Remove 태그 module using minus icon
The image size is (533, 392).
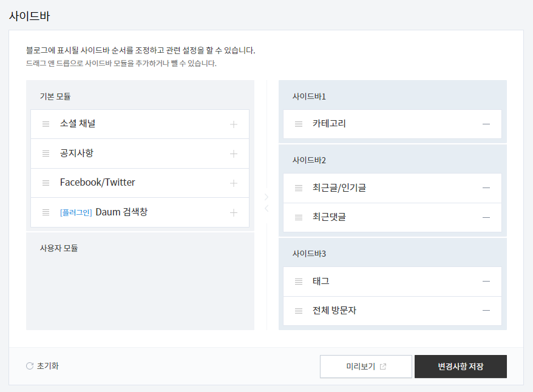(x=486, y=282)
